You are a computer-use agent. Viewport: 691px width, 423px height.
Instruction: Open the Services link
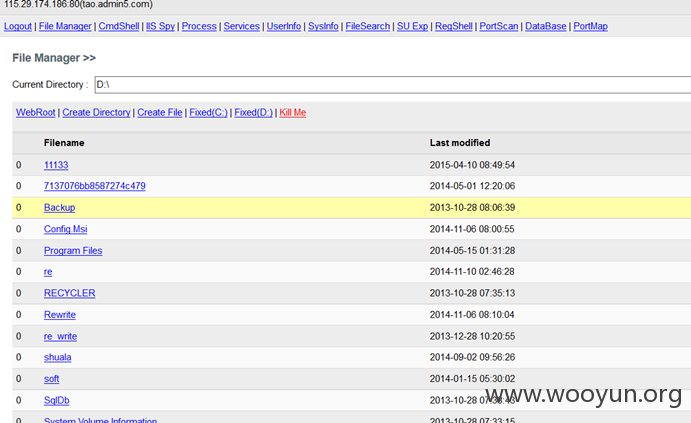coord(241,26)
